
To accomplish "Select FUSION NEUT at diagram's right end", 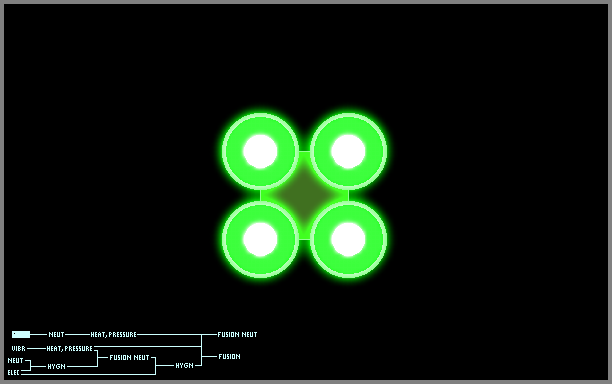I will [x=237, y=334].
